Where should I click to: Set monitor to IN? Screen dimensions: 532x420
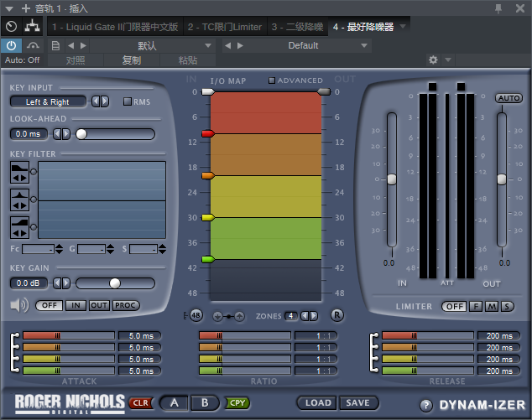point(76,305)
